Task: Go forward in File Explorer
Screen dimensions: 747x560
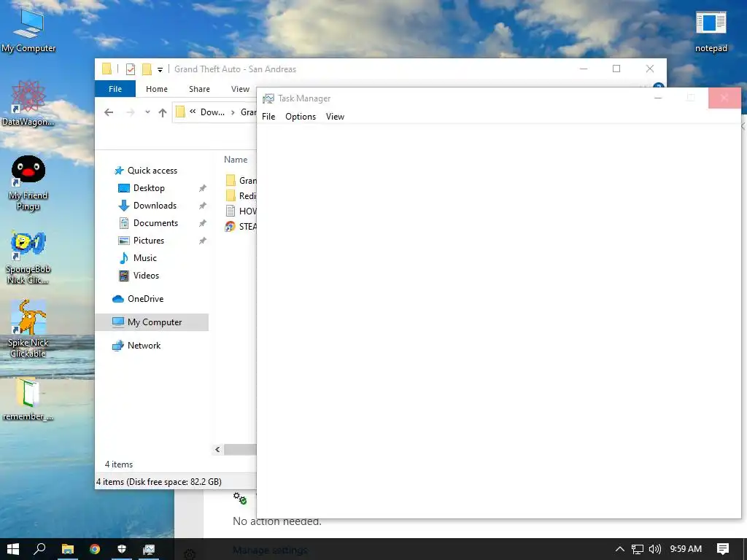Action: coord(130,112)
